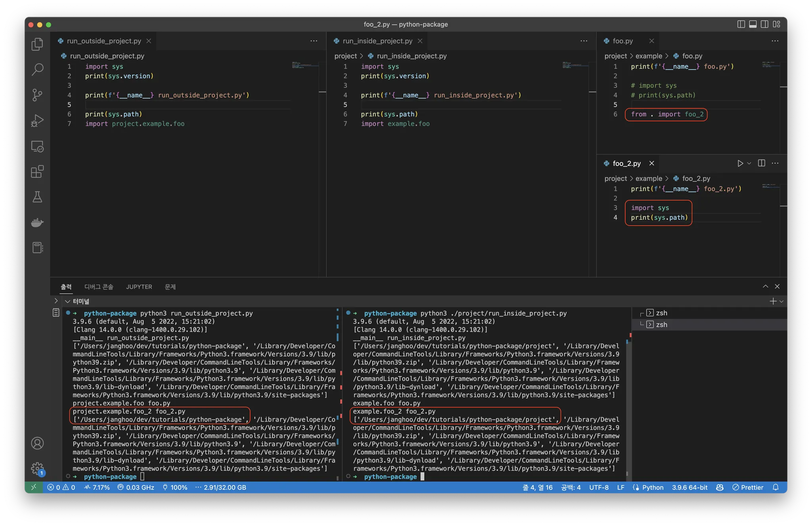Switch to the JUPYTER panel tab
Viewport: 812px width, 526px height.
click(139, 287)
